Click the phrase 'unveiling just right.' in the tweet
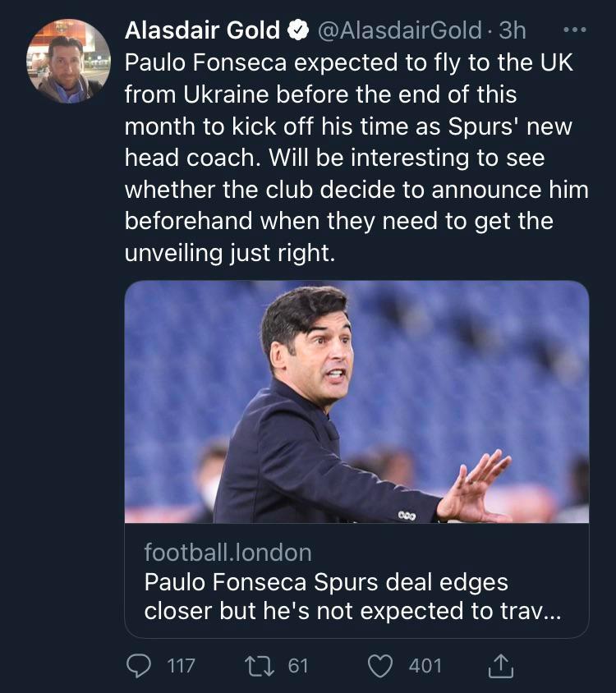Image resolution: width=616 pixels, height=693 pixels. tap(230, 252)
